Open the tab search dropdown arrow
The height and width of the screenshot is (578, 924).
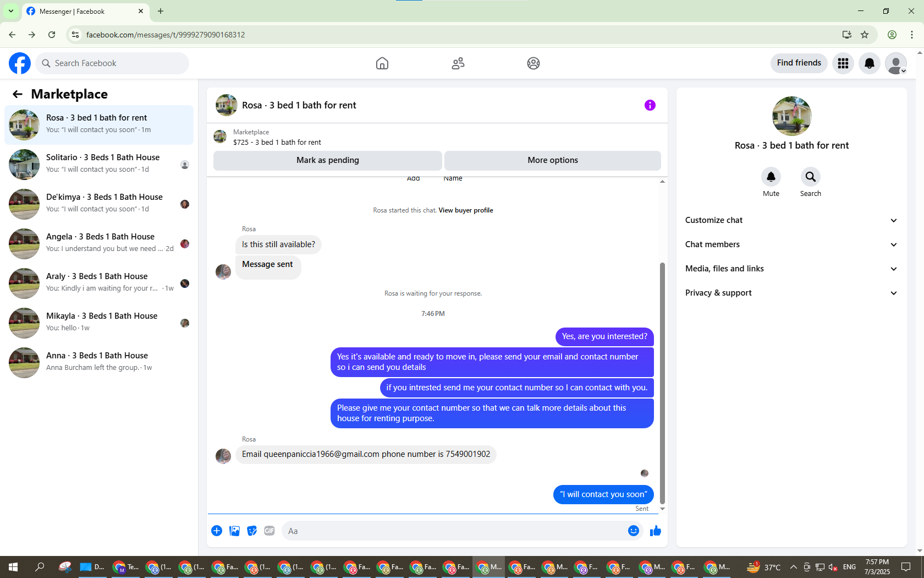coord(10,11)
